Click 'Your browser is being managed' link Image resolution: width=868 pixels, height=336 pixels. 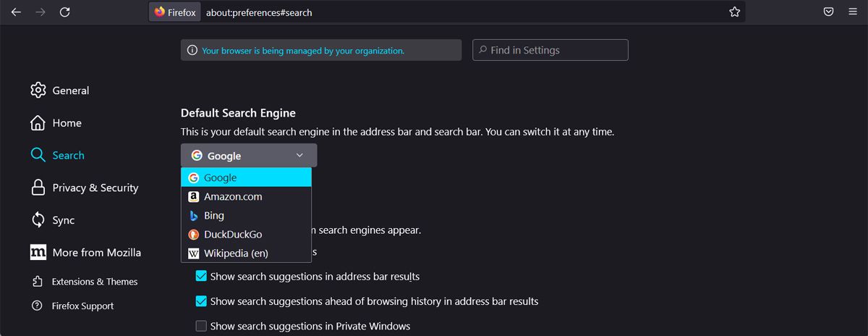coord(303,51)
